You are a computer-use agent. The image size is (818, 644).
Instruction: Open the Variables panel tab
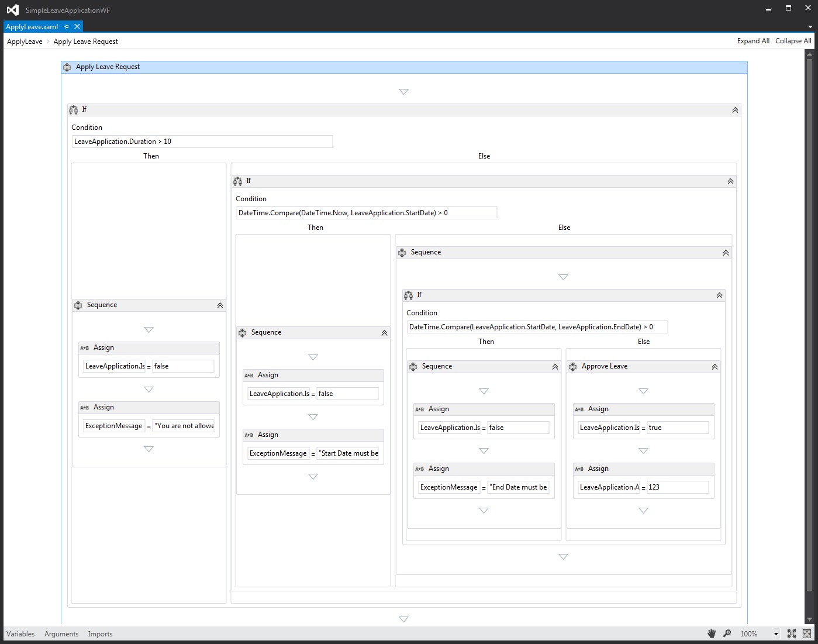pos(20,633)
